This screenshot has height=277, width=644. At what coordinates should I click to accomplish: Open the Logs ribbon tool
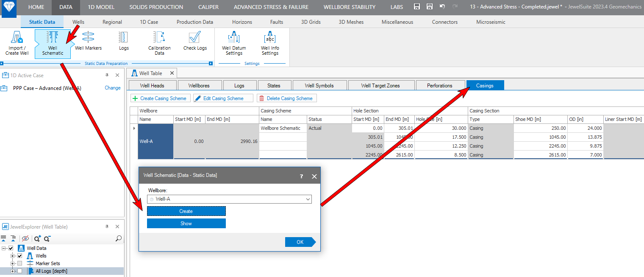click(124, 42)
